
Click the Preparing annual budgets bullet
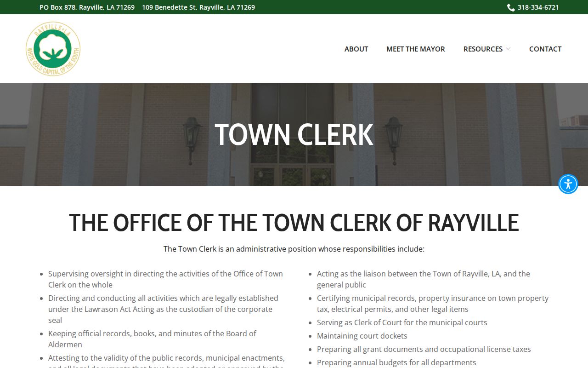click(396, 362)
